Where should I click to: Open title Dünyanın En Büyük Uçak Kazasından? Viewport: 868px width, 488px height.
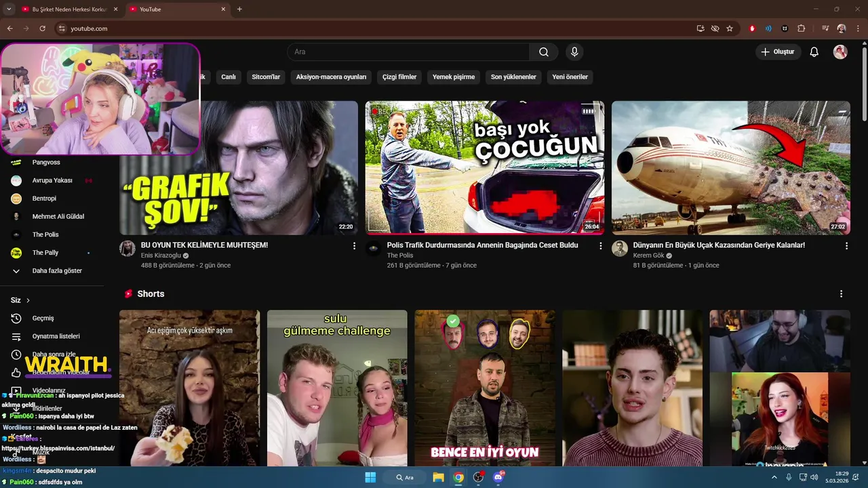click(719, 245)
